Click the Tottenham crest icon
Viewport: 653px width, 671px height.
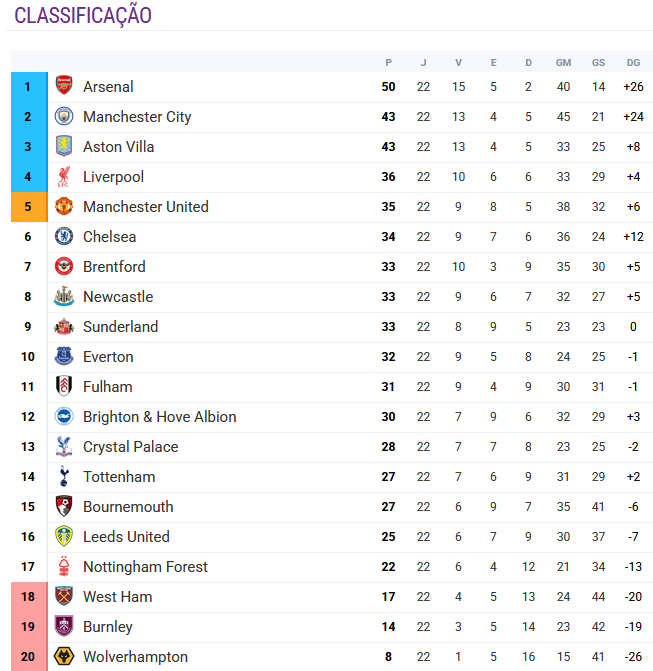click(x=64, y=477)
